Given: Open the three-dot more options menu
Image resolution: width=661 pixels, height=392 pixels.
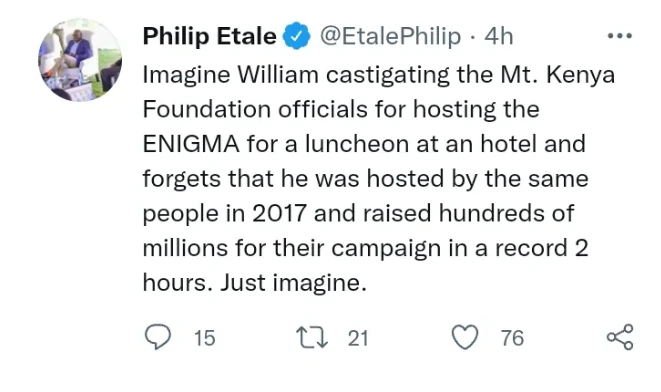Looking at the screenshot, I should (620, 36).
